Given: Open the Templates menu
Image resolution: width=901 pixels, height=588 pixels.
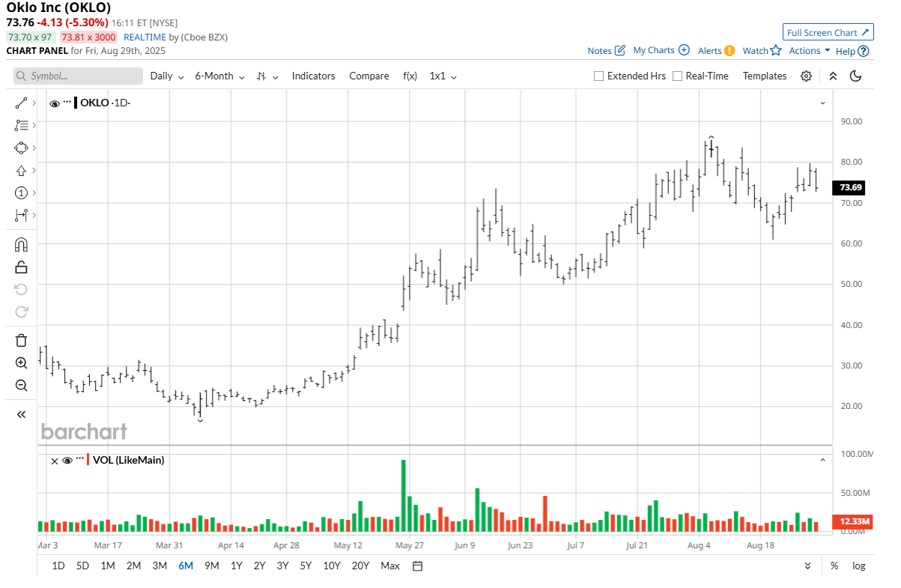Looking at the screenshot, I should coord(765,76).
